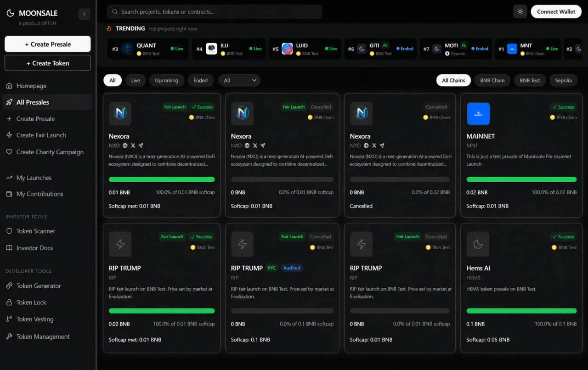Select the Live status filter
This screenshot has height=370, width=588.
click(x=136, y=80)
